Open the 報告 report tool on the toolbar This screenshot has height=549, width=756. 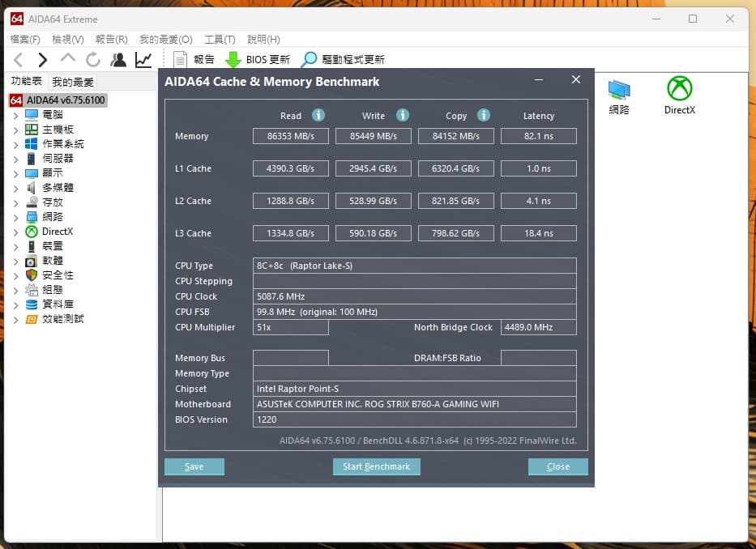191,58
